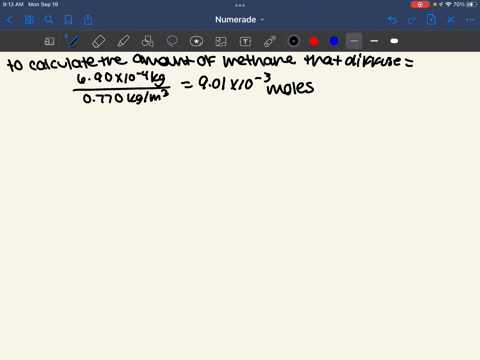Select the Image insert tool
Viewport: 480px width, 360px height.
(221, 41)
